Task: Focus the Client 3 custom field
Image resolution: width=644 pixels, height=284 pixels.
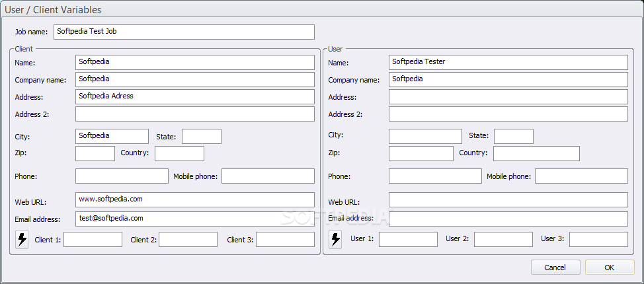Action: click(x=286, y=239)
